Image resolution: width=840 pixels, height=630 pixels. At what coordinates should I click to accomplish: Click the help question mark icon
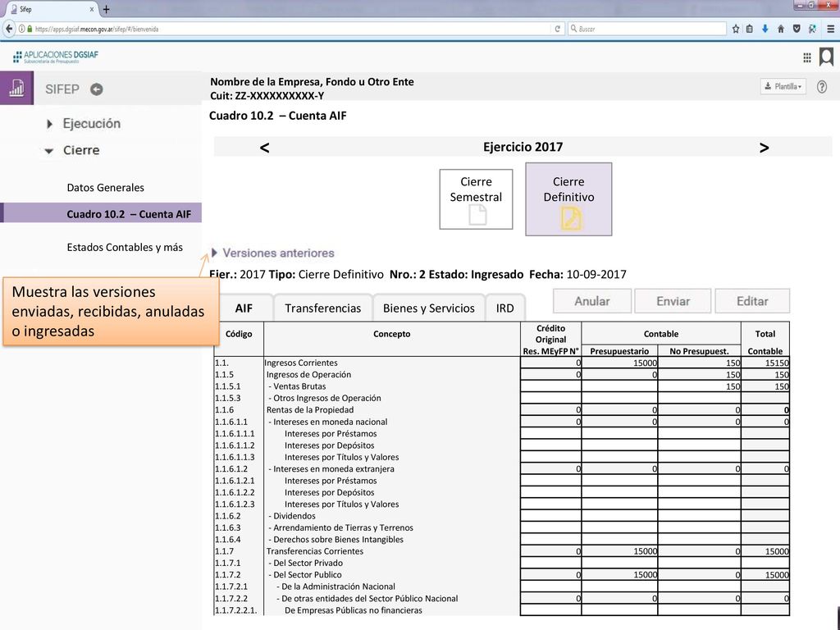(822, 87)
